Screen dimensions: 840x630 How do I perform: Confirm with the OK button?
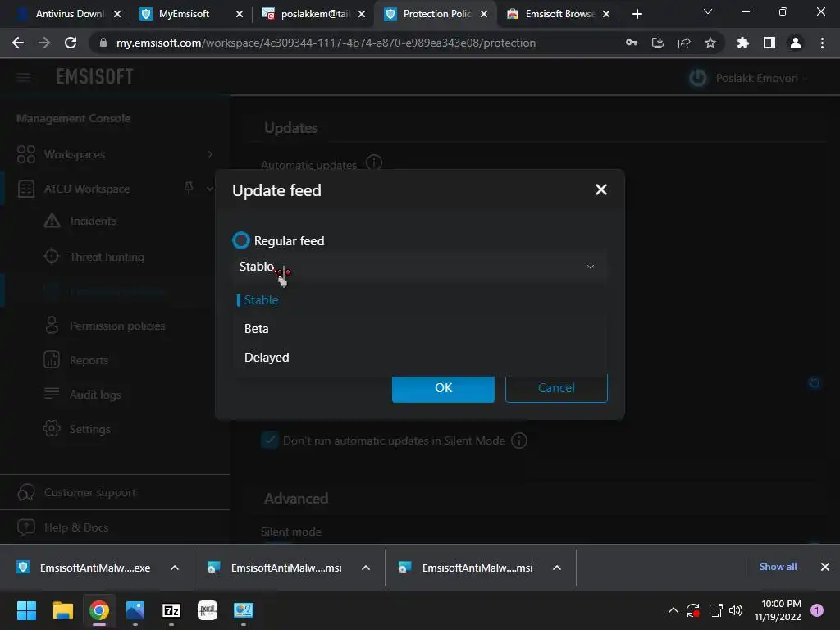click(x=443, y=388)
